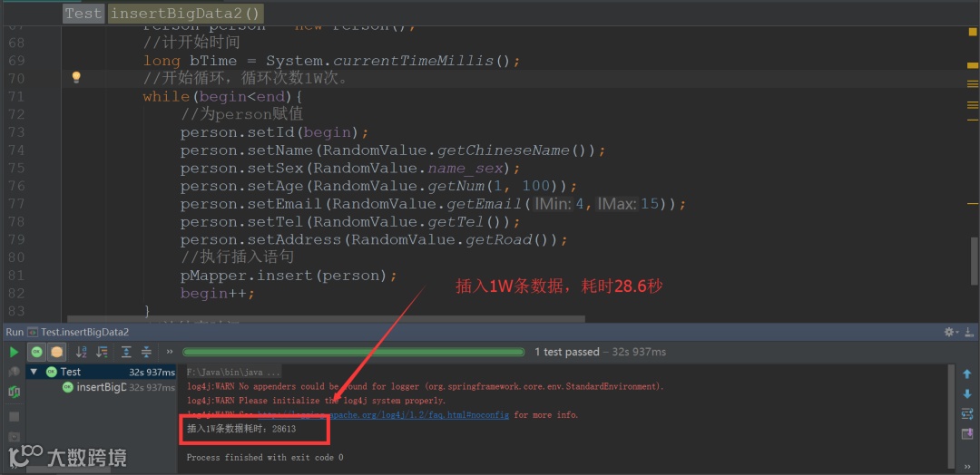
Task: Select the Test row in the results tree
Action: pyautogui.click(x=101, y=372)
